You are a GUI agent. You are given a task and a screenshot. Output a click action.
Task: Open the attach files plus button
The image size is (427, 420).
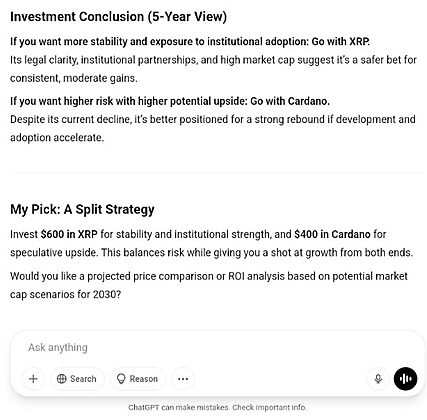pos(33,379)
